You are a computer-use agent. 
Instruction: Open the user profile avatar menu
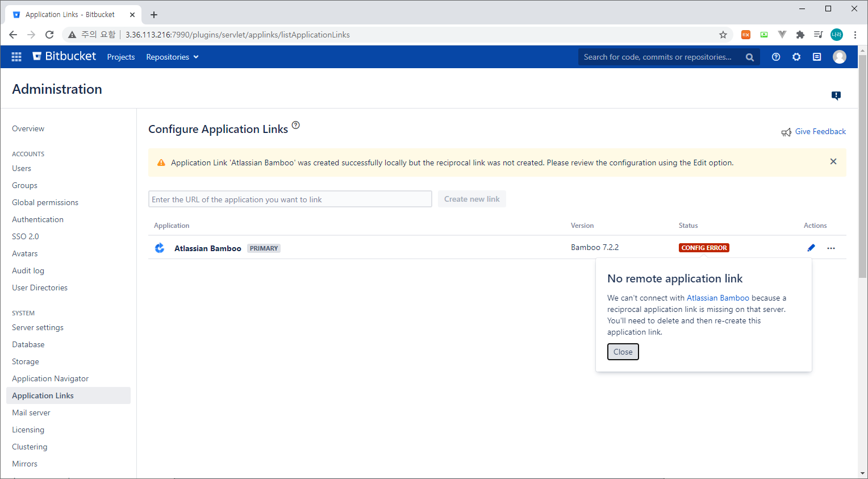click(840, 57)
